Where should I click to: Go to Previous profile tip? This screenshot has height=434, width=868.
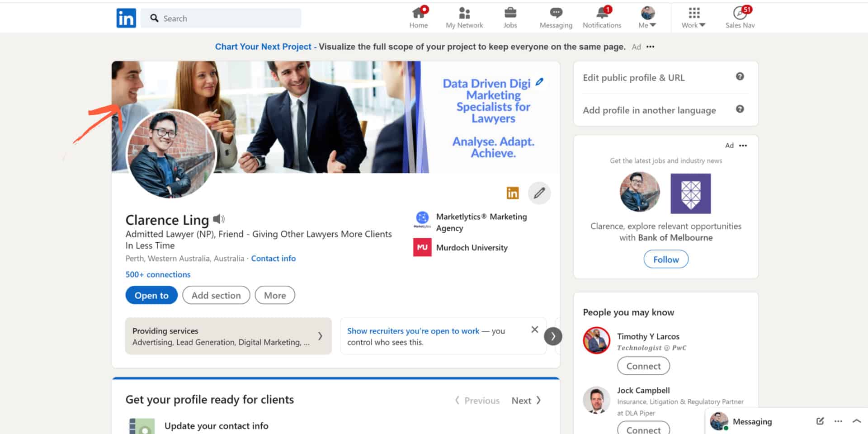pos(477,401)
